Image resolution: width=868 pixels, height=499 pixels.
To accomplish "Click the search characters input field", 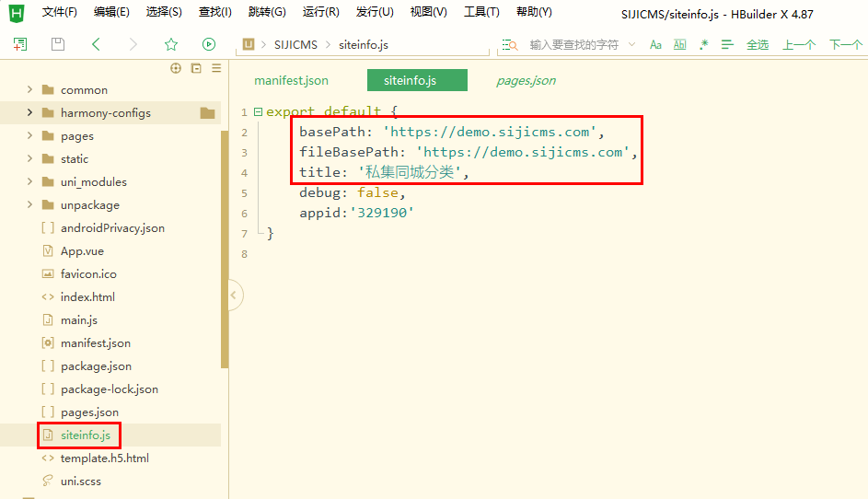I will (574, 45).
